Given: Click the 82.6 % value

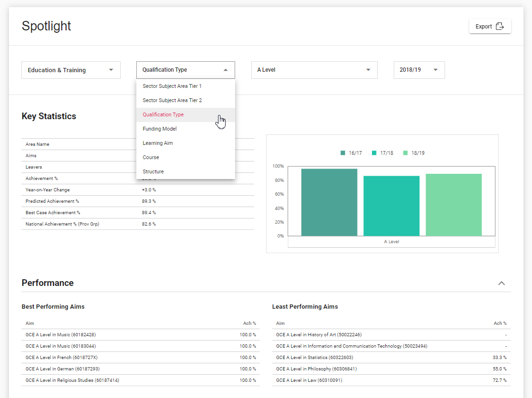Looking at the screenshot, I should click(x=149, y=224).
